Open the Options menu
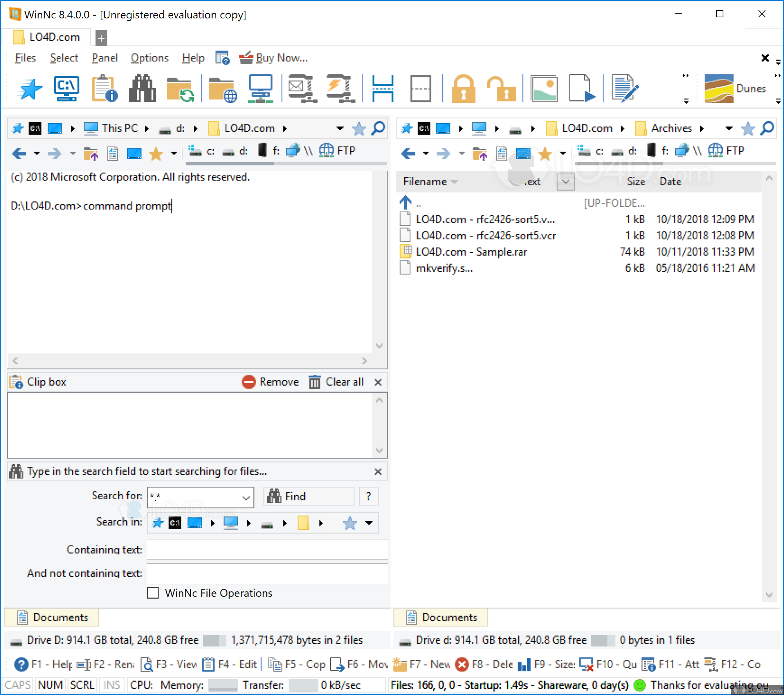784x695 pixels. click(149, 57)
